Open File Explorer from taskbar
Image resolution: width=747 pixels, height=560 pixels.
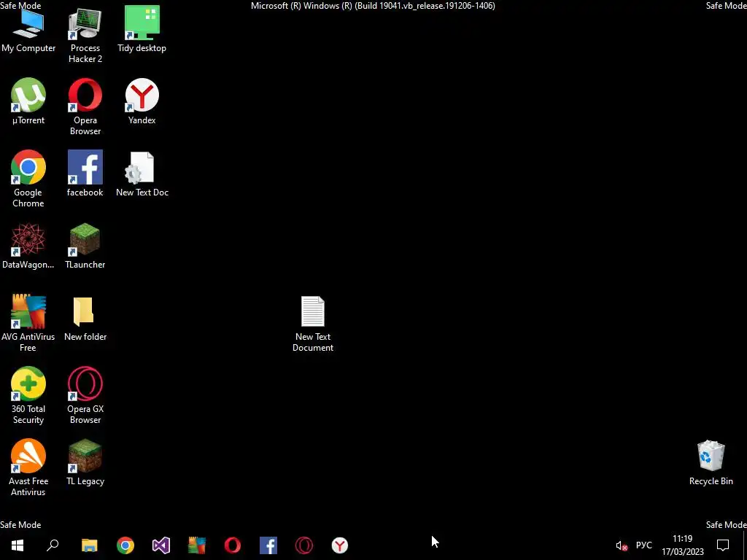pos(90,545)
